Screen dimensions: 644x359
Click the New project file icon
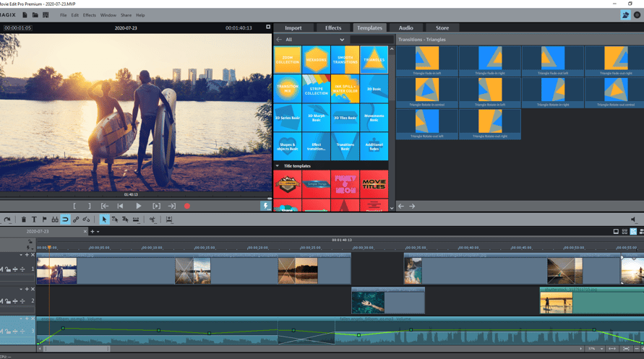[25, 15]
